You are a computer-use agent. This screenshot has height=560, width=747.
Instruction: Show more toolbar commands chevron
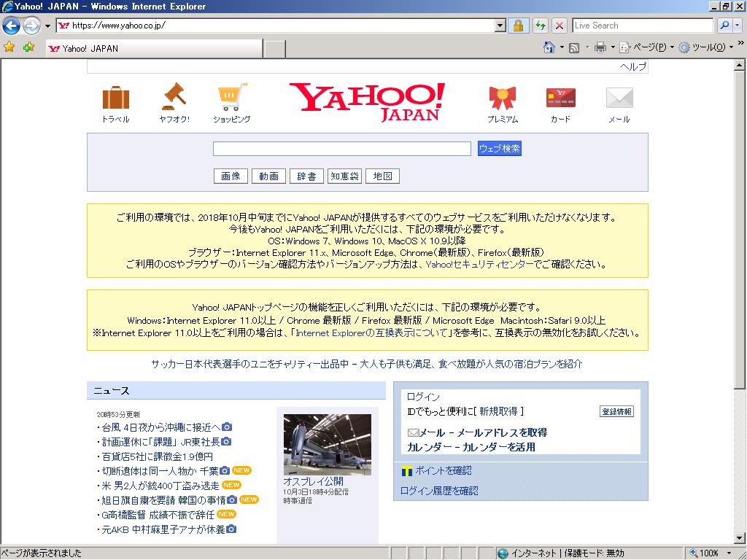(x=740, y=43)
